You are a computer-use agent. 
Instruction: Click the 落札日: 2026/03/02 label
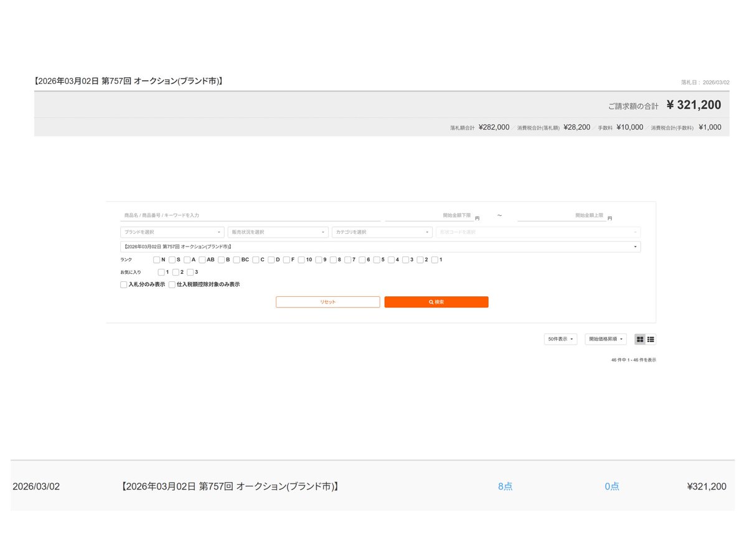click(705, 82)
